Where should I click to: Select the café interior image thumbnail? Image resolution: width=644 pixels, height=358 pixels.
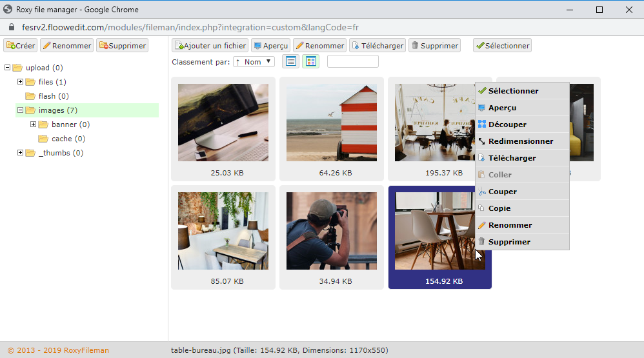coord(434,123)
